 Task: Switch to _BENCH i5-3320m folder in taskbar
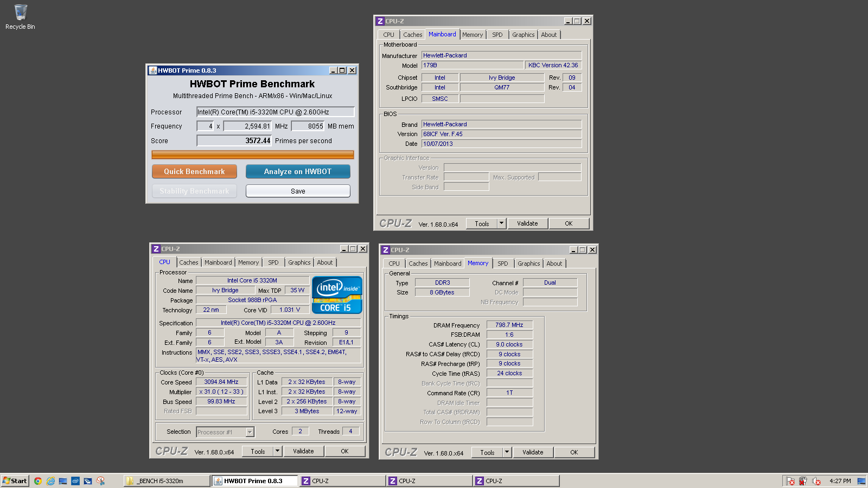click(x=167, y=481)
